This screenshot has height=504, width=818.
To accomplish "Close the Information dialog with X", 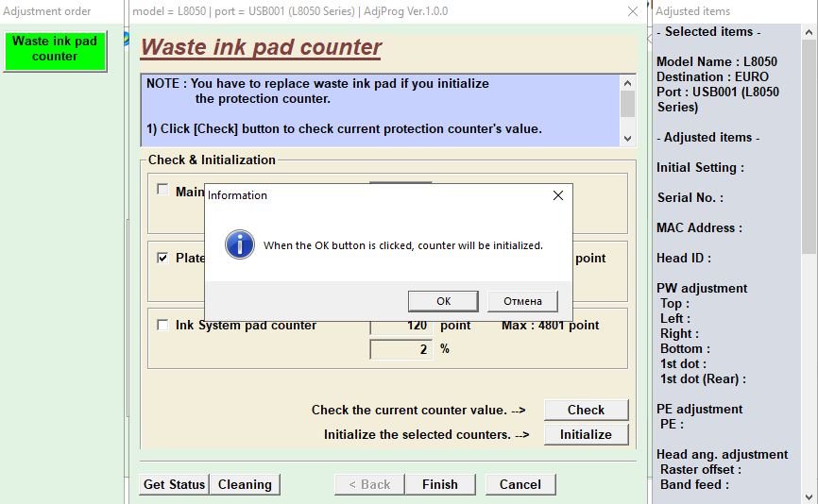I will coord(557,195).
